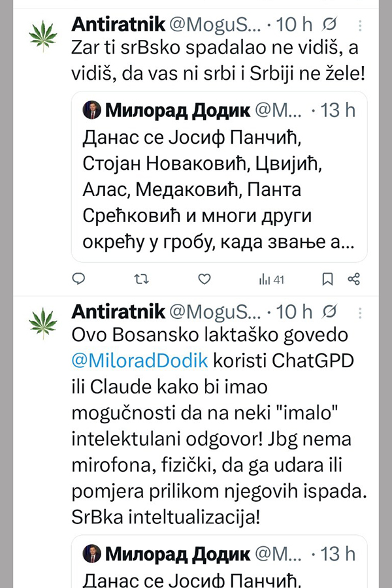Reply to the first Antiratnik tweet
The height and width of the screenshot is (588, 392).
click(78, 279)
